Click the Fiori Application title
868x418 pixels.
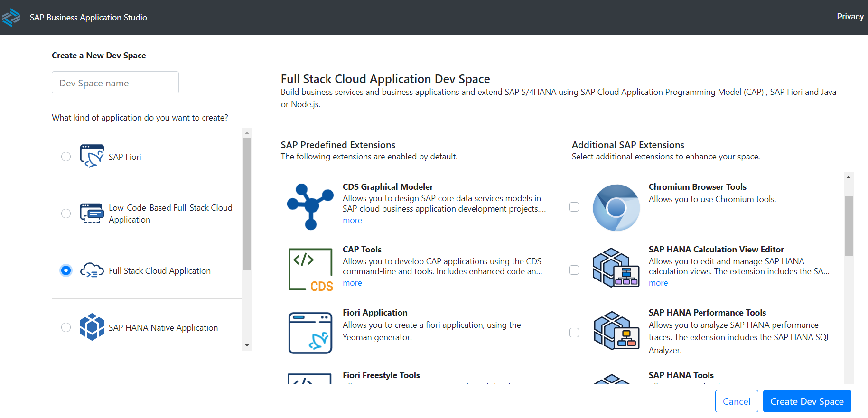(x=375, y=313)
